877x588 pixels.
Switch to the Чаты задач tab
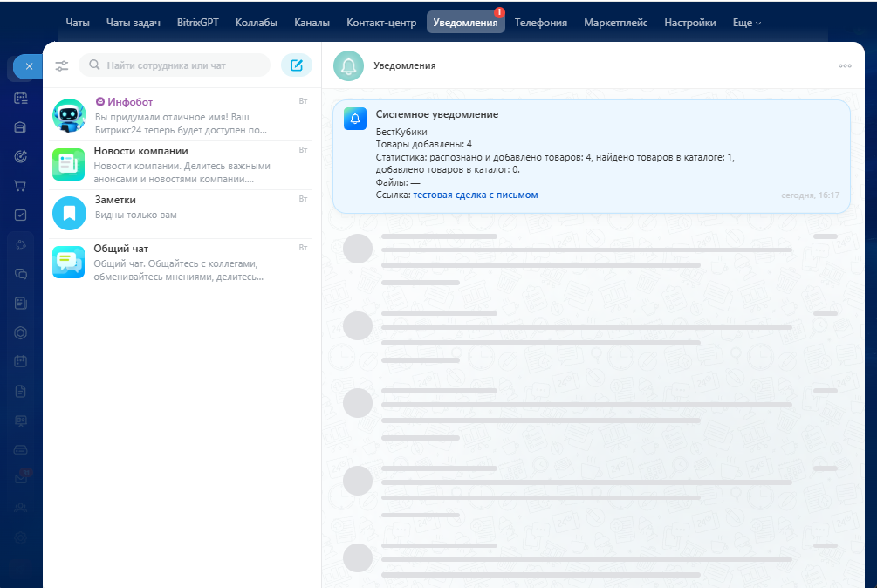point(134,23)
